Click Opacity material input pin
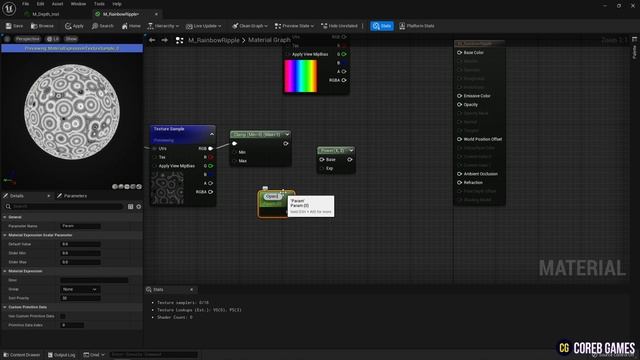Image resolution: width=640 pixels, height=360 pixels. (460, 104)
